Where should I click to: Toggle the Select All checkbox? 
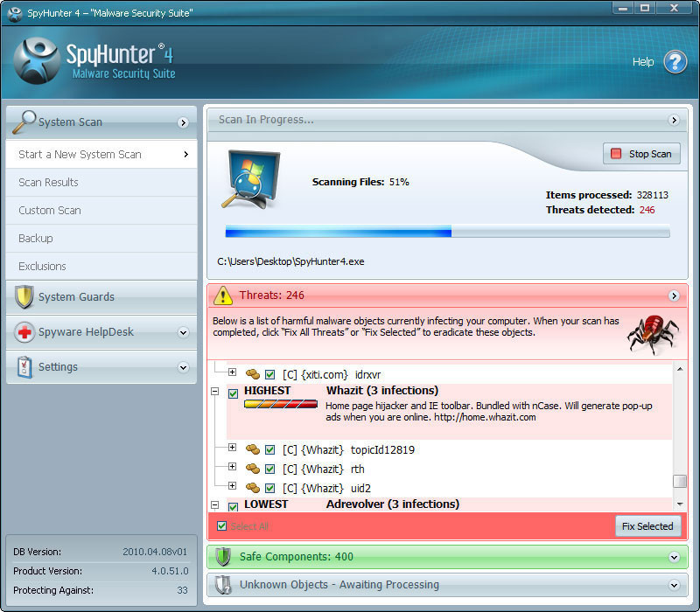click(x=222, y=526)
